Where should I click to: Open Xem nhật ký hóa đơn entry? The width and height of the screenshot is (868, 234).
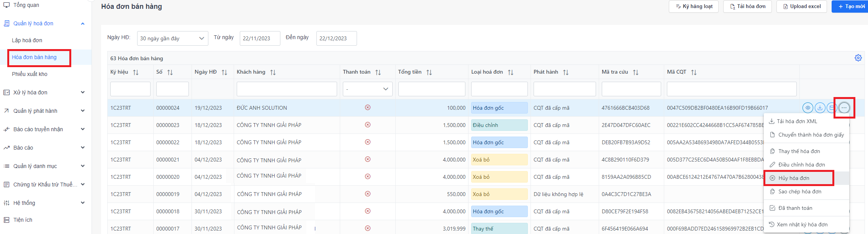pos(806,224)
